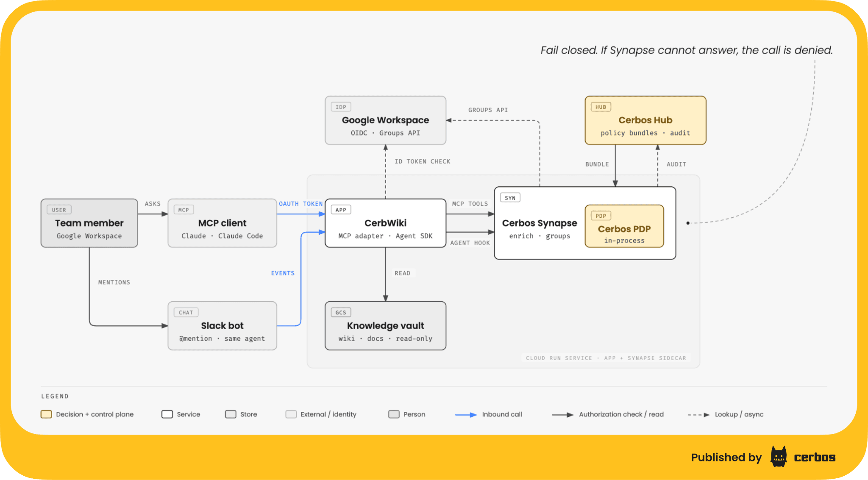
Task: Click the CHAT tag badge
Action: click(186, 312)
